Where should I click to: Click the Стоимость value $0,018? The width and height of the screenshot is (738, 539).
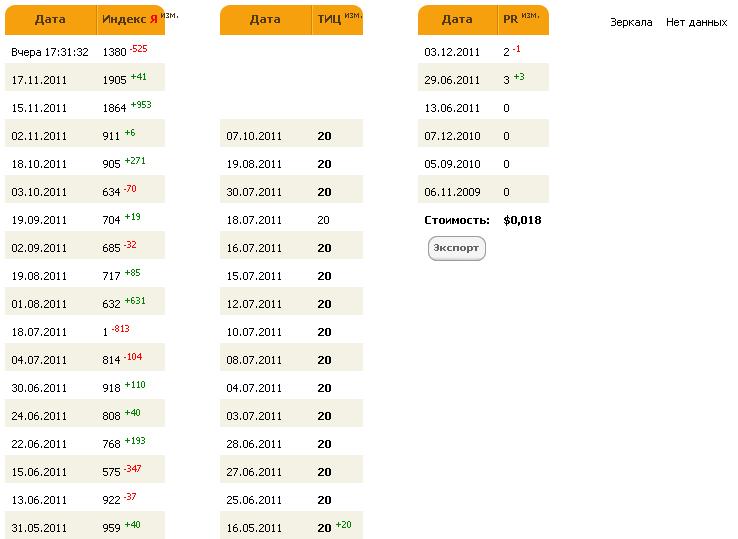(x=522, y=220)
